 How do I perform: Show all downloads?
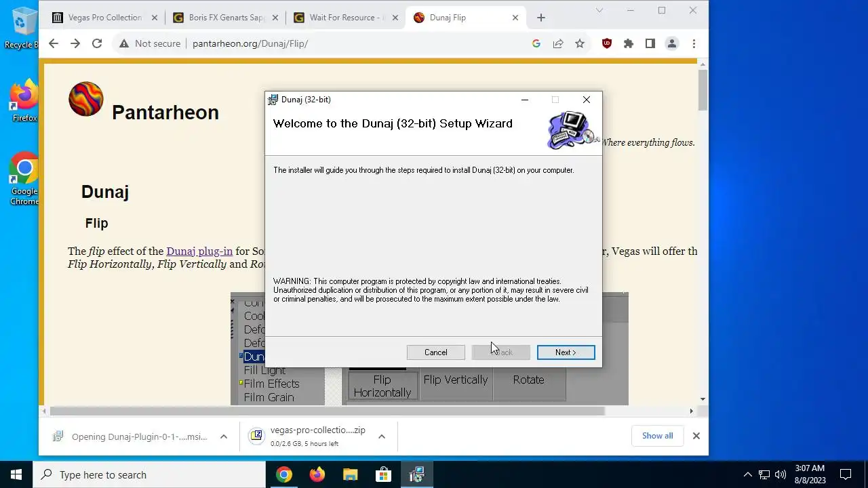(657, 436)
